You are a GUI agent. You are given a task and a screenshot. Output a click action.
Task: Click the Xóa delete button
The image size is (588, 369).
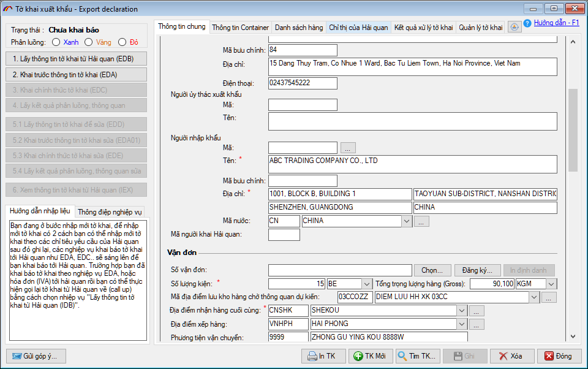pos(511,356)
